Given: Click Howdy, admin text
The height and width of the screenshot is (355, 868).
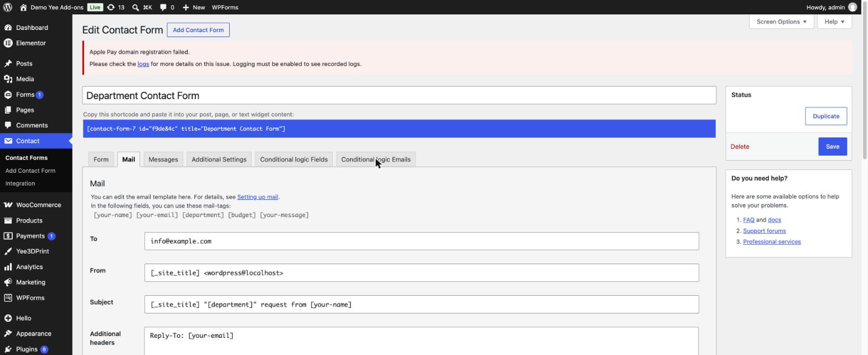Looking at the screenshot, I should [825, 7].
